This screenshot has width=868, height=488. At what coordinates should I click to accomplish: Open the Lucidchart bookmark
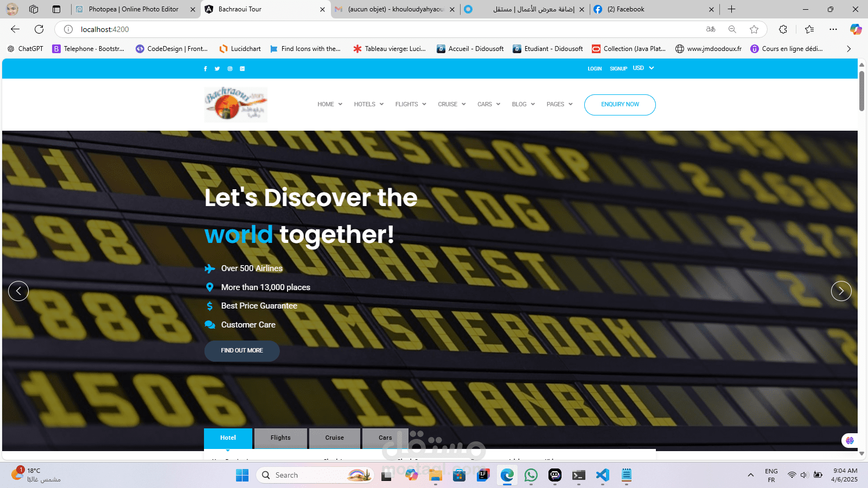240,49
